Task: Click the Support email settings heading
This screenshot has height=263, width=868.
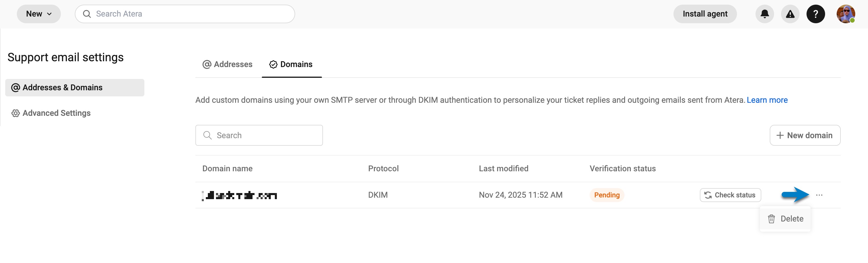Action: [x=65, y=57]
